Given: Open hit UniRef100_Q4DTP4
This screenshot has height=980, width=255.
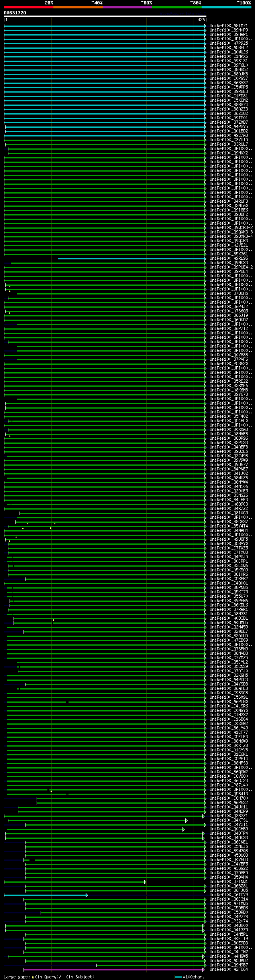Looking at the screenshot, I should [x=229, y=834].
